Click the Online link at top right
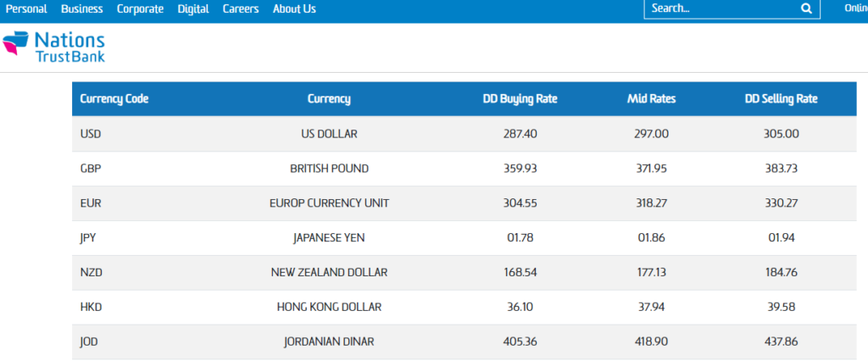Screen dimensions: 868x361 (x=856, y=8)
